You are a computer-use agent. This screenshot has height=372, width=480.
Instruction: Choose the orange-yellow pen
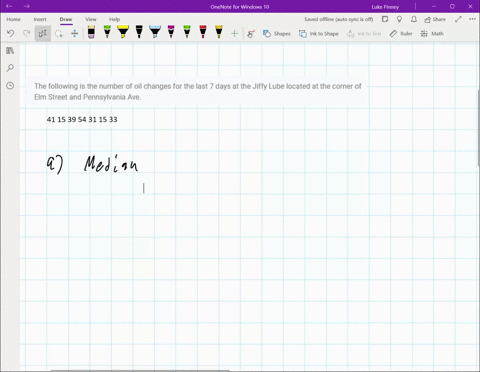click(219, 32)
